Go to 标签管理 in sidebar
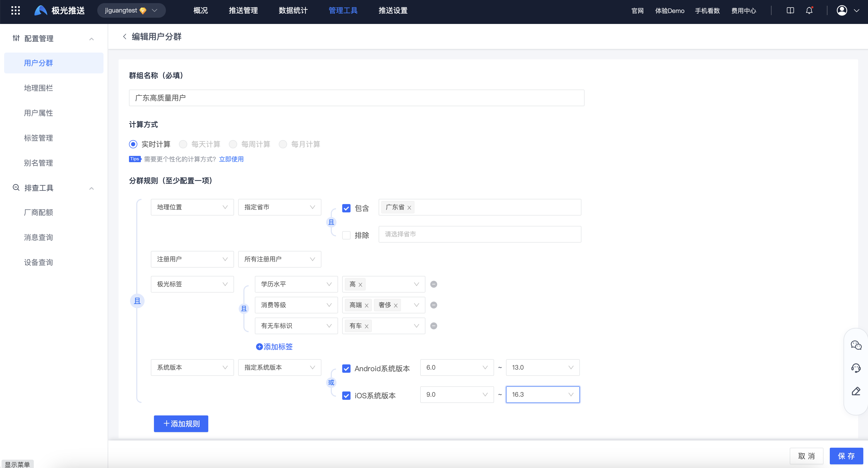The image size is (868, 468). pos(38,138)
